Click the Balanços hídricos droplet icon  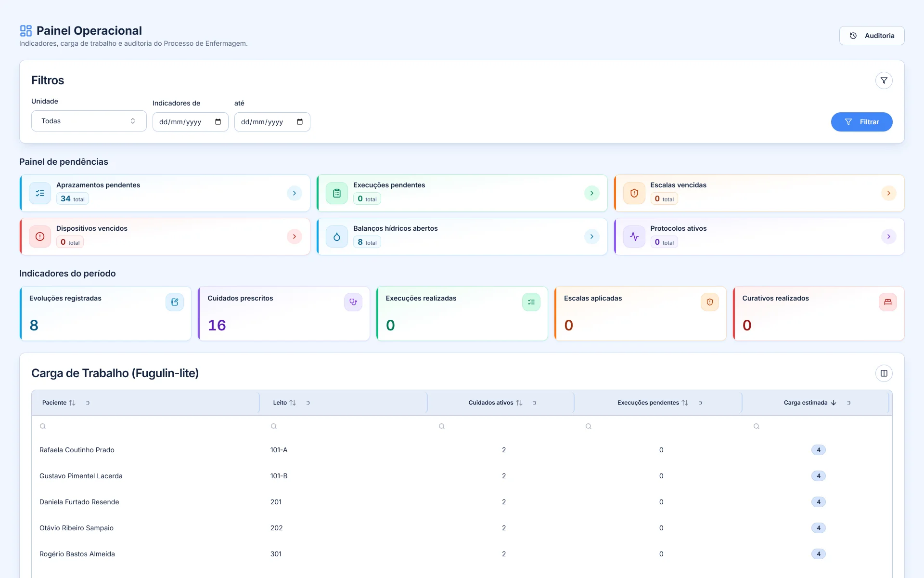point(337,236)
